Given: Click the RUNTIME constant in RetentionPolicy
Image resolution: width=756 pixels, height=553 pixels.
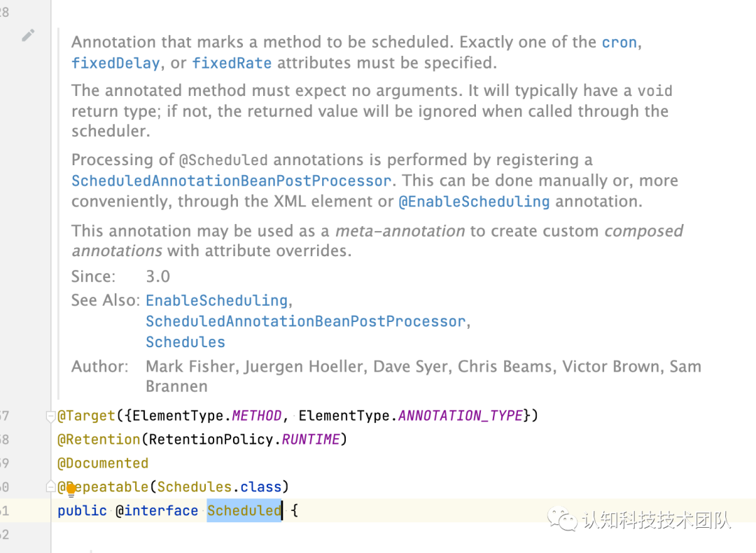Looking at the screenshot, I should (x=310, y=440).
